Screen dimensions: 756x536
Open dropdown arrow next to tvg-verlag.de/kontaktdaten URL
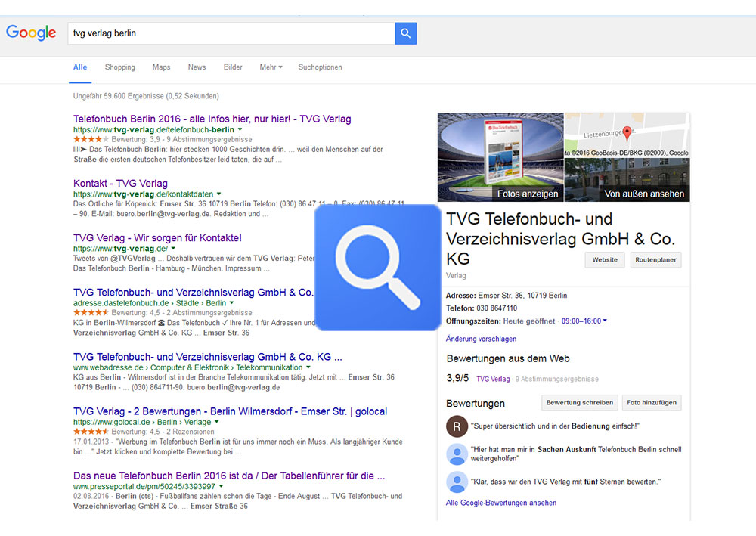click(x=220, y=194)
